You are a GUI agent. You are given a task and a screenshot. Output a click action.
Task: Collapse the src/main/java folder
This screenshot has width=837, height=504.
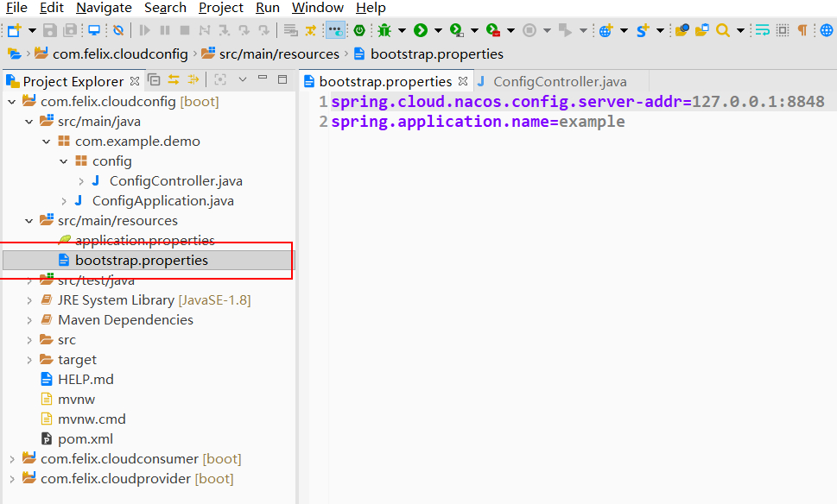[29, 122]
